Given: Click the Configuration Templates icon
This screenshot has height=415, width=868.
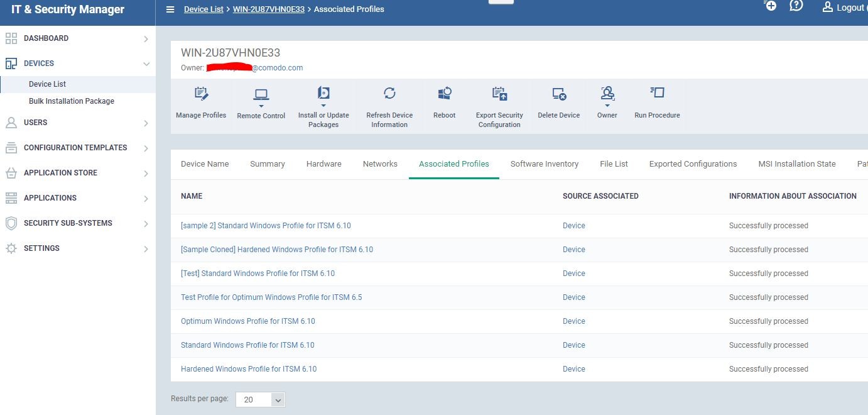Looking at the screenshot, I should 11,148.
